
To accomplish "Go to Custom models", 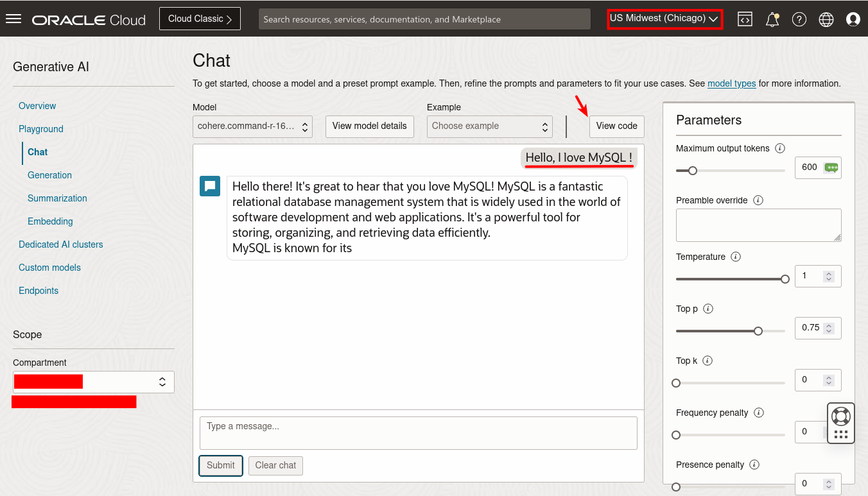I will point(49,268).
